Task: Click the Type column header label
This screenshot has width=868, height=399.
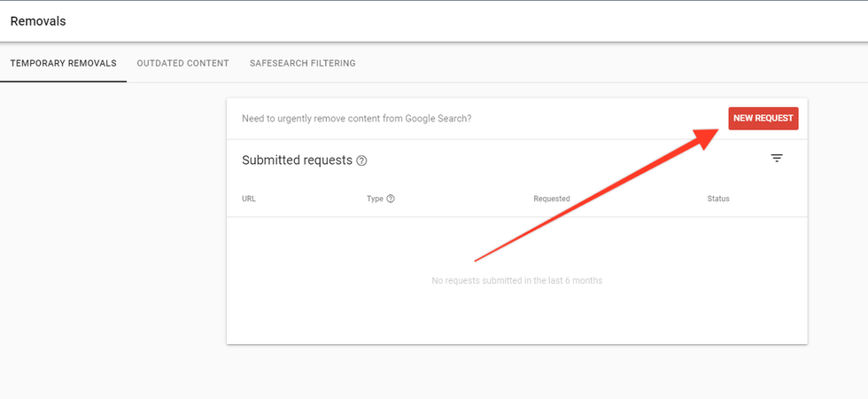Action: tap(375, 199)
